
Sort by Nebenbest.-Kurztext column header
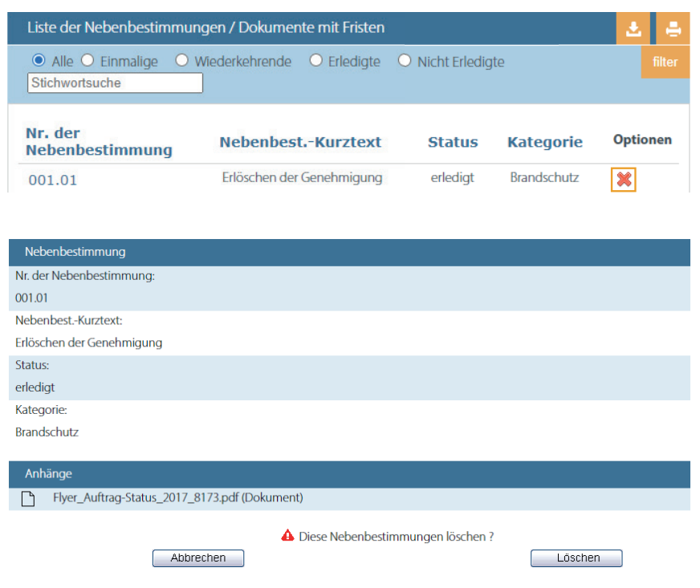coord(300,142)
